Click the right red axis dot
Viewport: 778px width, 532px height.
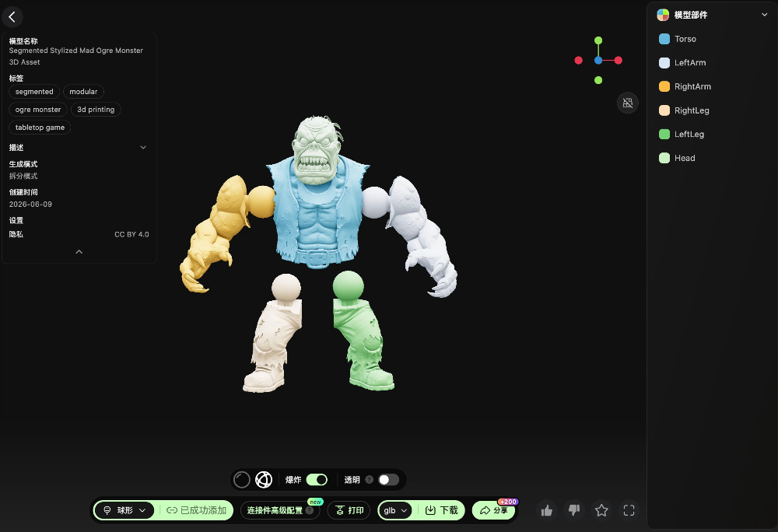[x=619, y=61]
